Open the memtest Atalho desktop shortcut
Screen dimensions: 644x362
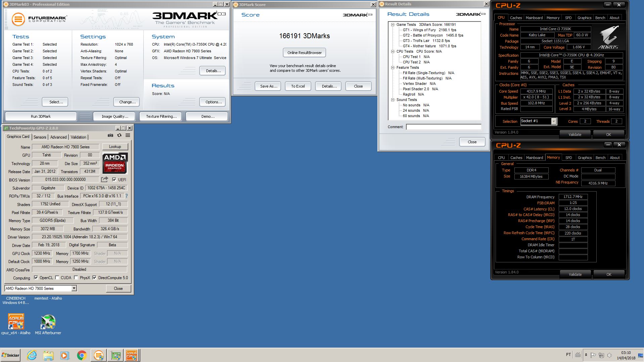[48, 298]
